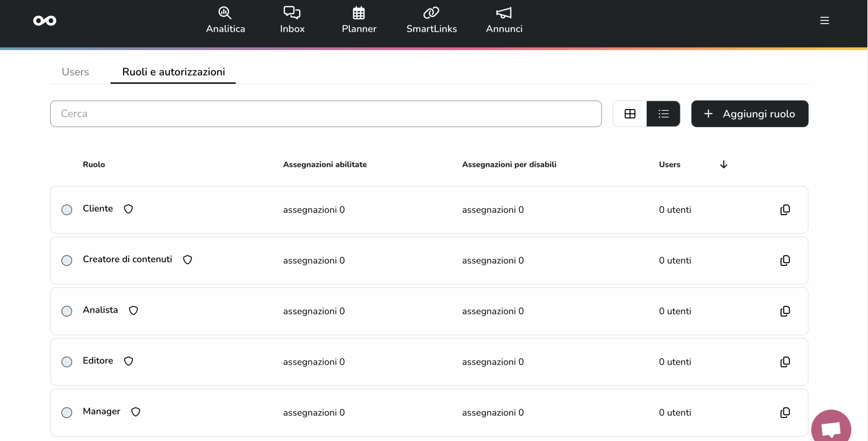Screen dimensions: 868x441
Task: Select the Cliente role radio button
Action: (67, 210)
